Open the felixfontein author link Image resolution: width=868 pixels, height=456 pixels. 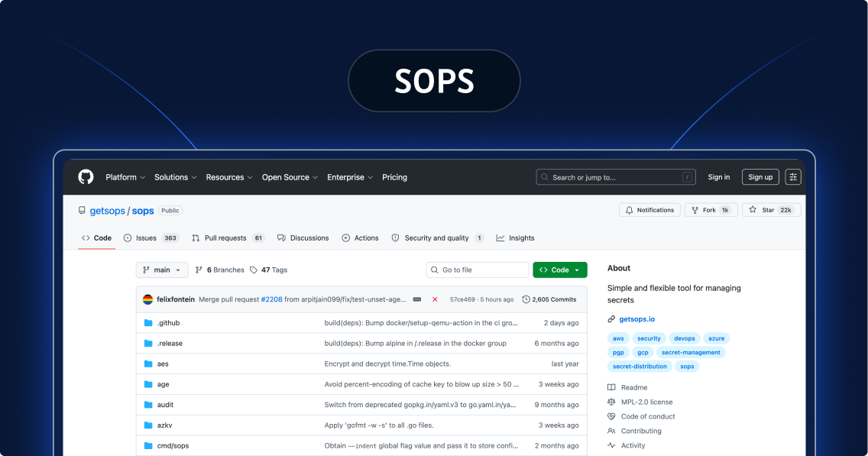(176, 299)
